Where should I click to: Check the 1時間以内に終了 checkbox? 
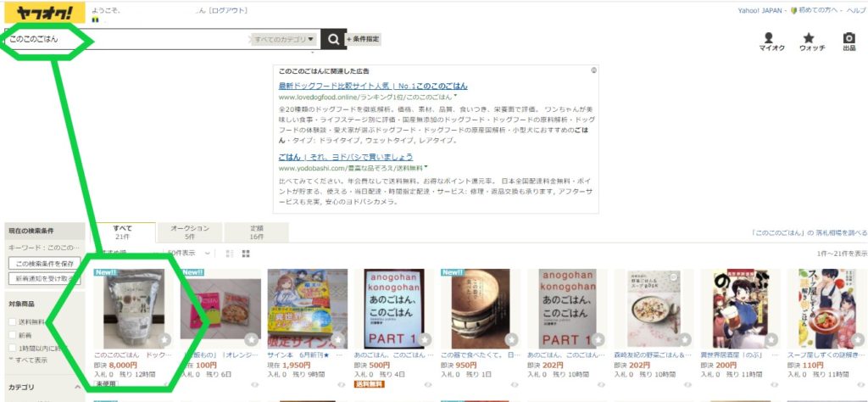pos(12,349)
